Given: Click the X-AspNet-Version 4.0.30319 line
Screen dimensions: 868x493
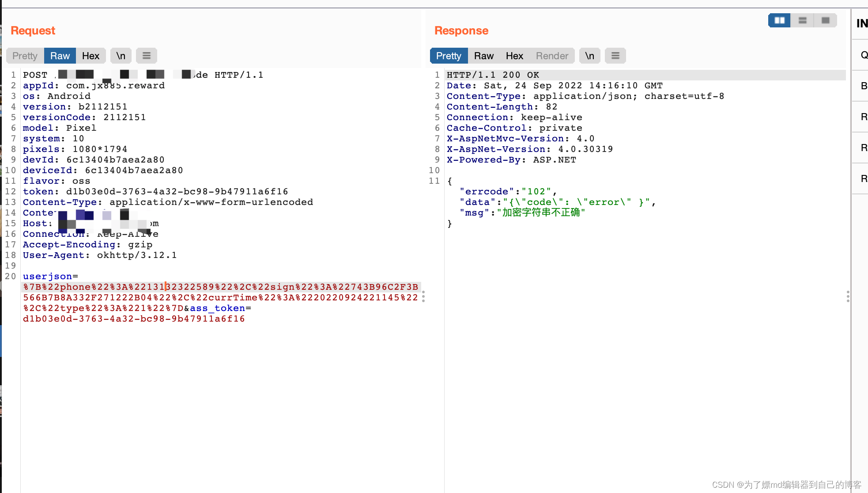Looking at the screenshot, I should tap(530, 149).
